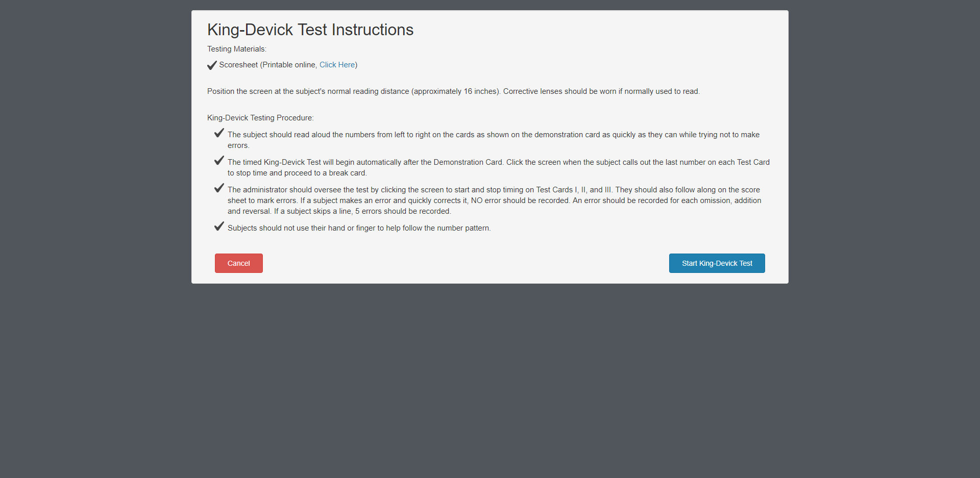Click checkmark next to 'Subjects should not use their hand'
980x478 pixels.
tap(219, 227)
